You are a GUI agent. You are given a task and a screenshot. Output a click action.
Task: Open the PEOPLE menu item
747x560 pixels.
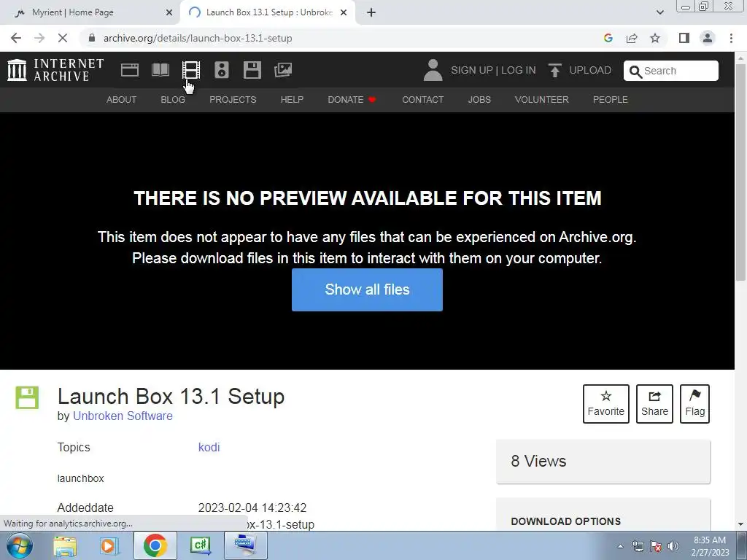(611, 99)
